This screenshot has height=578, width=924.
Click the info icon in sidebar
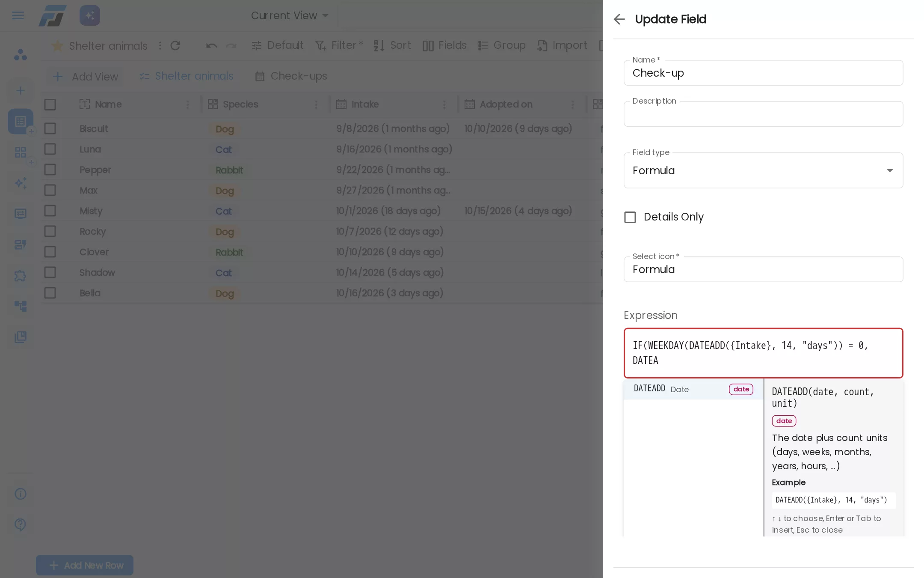coord(20,494)
